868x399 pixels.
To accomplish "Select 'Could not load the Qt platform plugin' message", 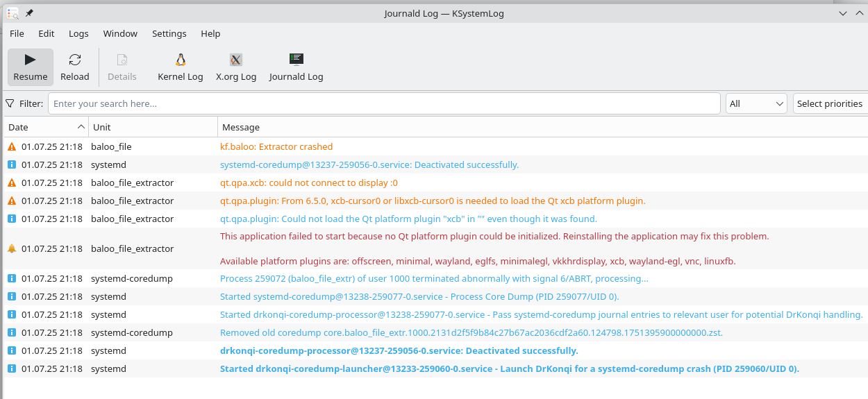I will point(408,219).
